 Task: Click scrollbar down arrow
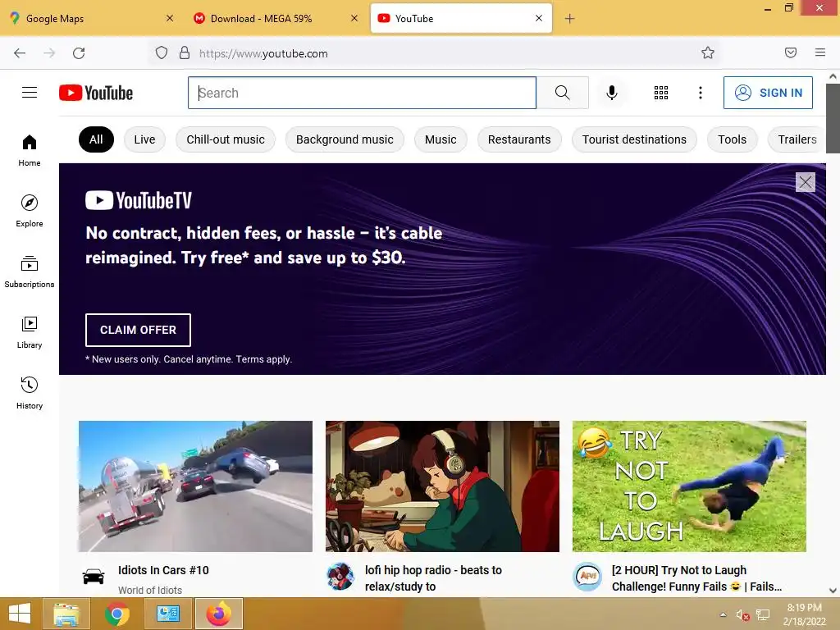[833, 591]
